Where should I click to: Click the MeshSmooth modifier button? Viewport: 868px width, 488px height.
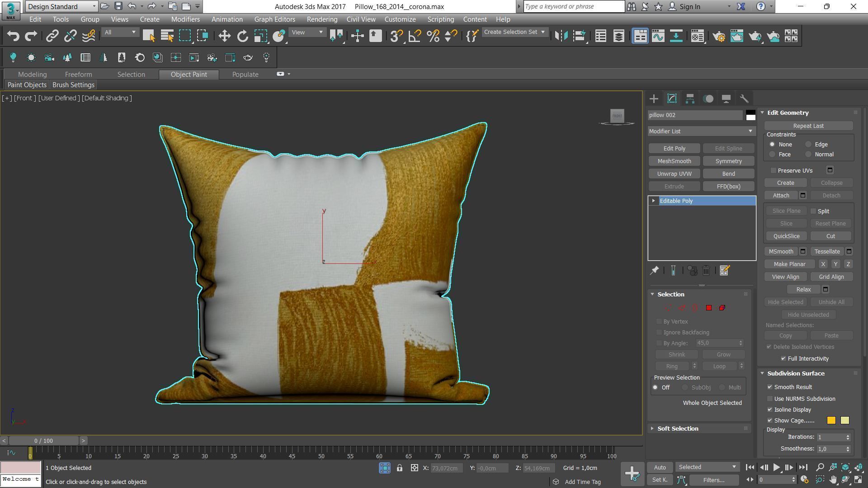point(674,161)
